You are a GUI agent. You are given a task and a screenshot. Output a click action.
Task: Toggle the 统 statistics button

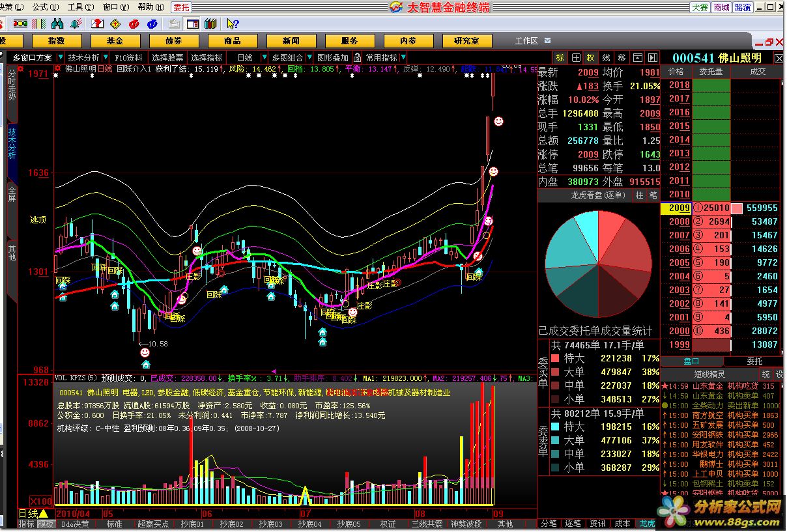(x=766, y=374)
